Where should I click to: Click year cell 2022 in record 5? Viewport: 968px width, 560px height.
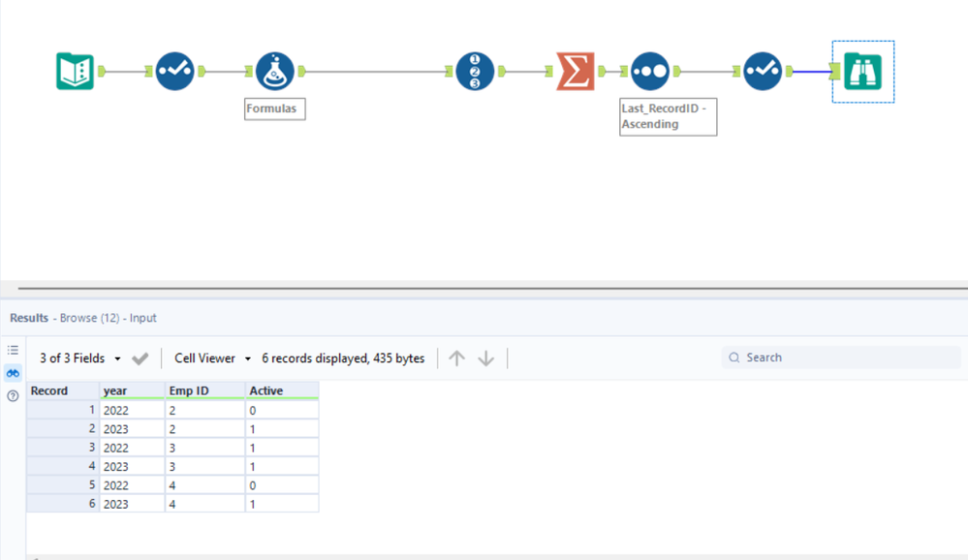(132, 485)
